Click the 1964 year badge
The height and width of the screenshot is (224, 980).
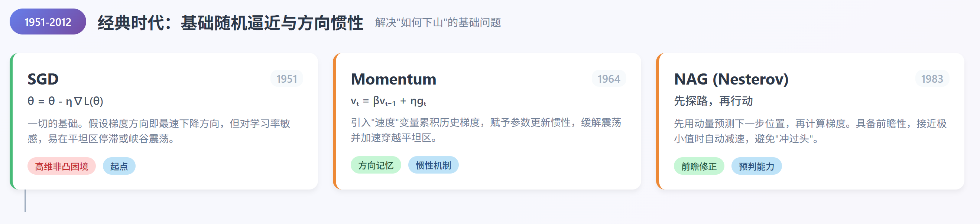click(x=608, y=79)
